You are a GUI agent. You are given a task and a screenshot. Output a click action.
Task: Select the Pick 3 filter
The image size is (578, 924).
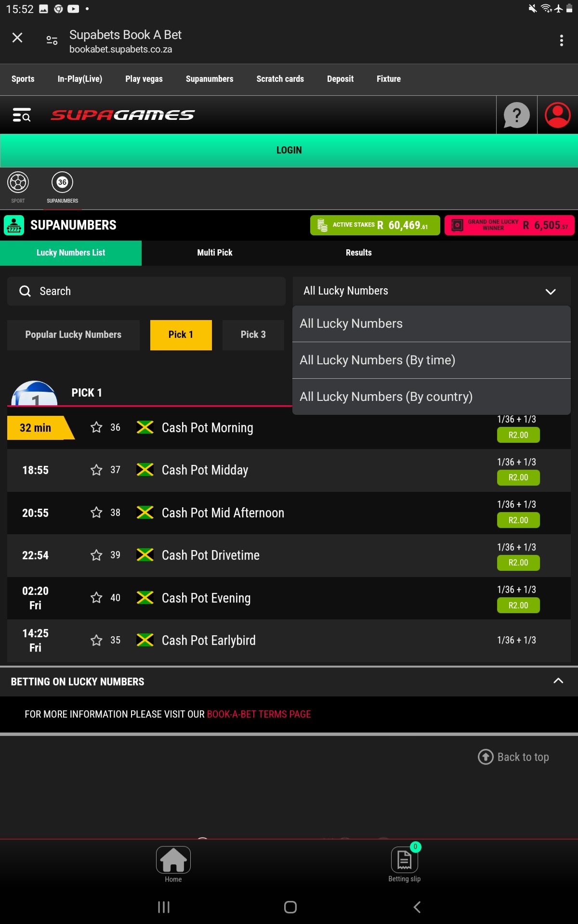click(253, 335)
